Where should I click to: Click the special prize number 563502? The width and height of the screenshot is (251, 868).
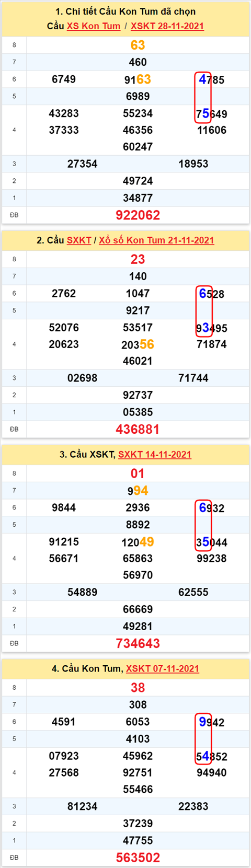tap(138, 858)
